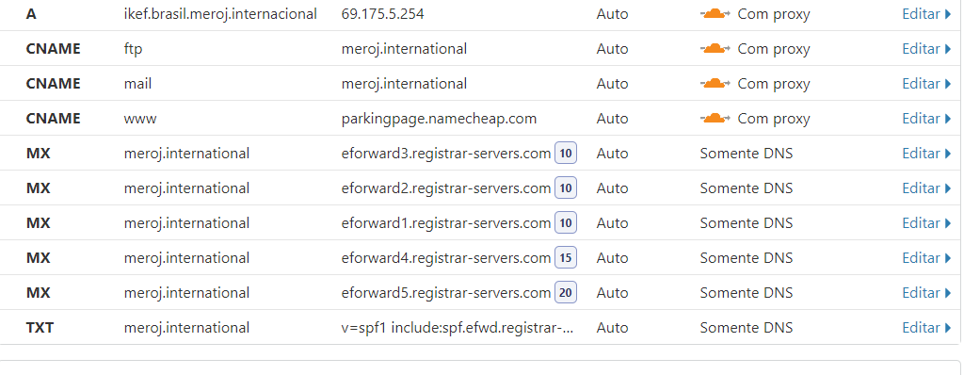The width and height of the screenshot is (980, 375).
Task: Click the meroj.international name in the TXT row
Action: (x=186, y=328)
